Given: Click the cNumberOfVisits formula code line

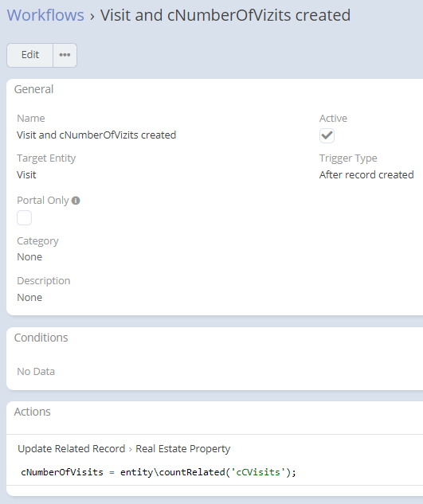Looking at the screenshot, I should 159,472.
